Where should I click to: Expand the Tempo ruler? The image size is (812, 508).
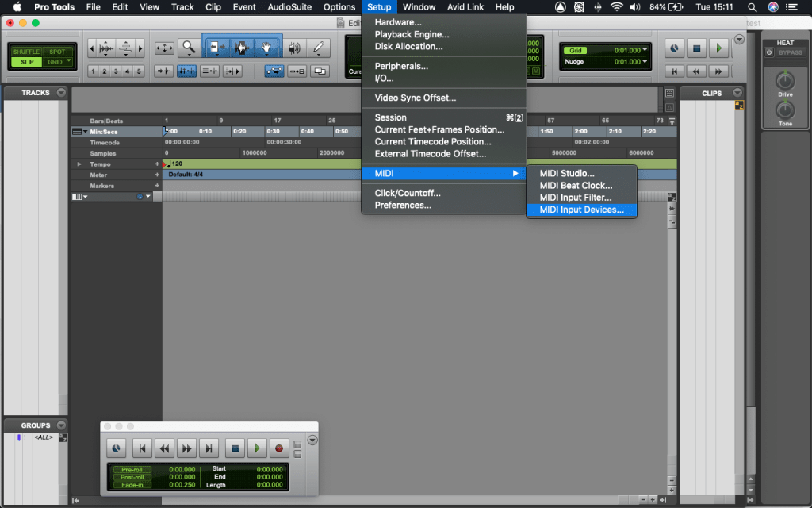[79, 164]
